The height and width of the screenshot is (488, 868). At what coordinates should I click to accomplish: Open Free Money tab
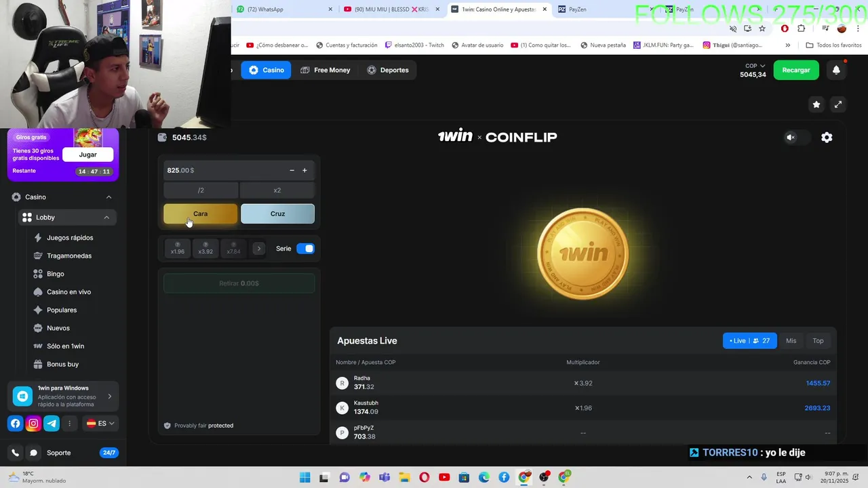coord(325,70)
